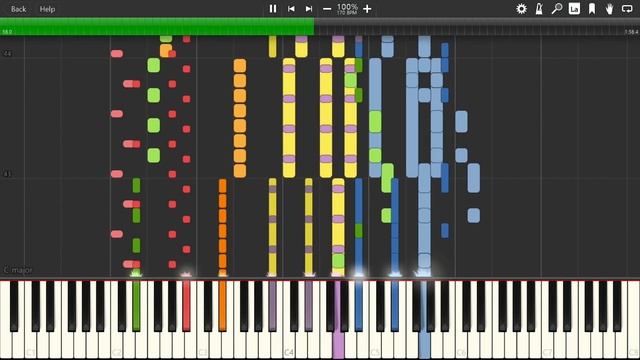Open the bookmarks ribbon icon

coord(592,9)
